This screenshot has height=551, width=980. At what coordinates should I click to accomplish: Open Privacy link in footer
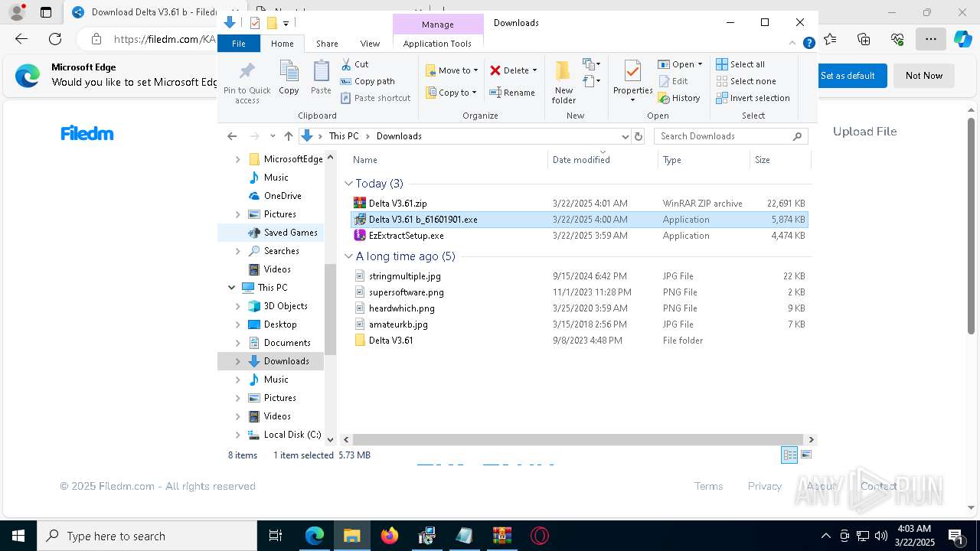pyautogui.click(x=765, y=486)
